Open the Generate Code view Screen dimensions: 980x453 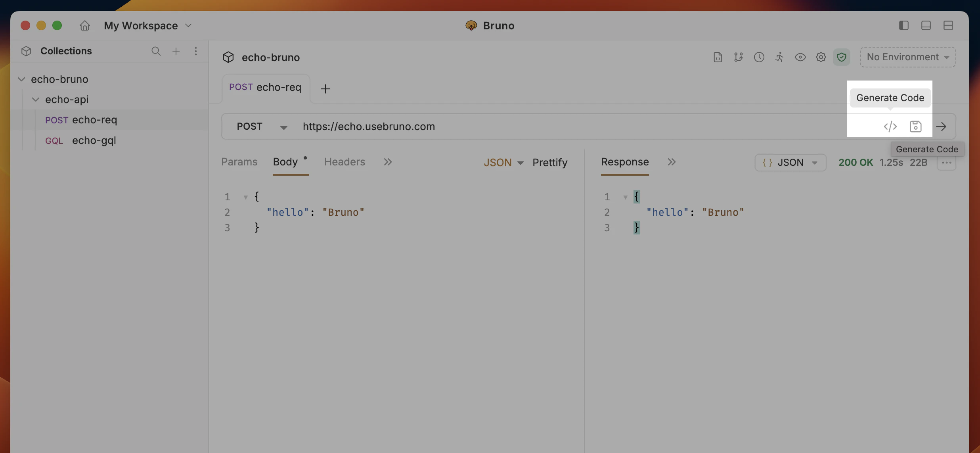890,126
